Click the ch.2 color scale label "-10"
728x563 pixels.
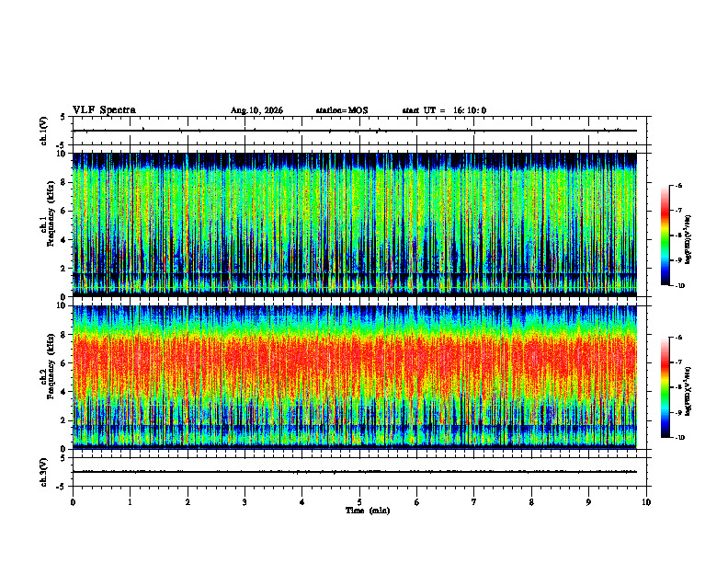click(x=679, y=437)
